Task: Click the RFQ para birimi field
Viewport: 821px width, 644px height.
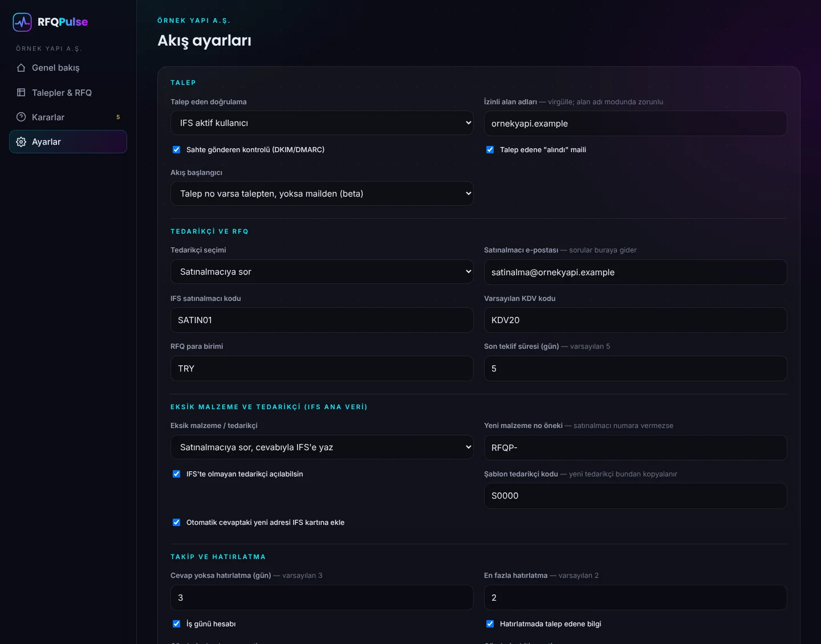Action: click(x=322, y=369)
